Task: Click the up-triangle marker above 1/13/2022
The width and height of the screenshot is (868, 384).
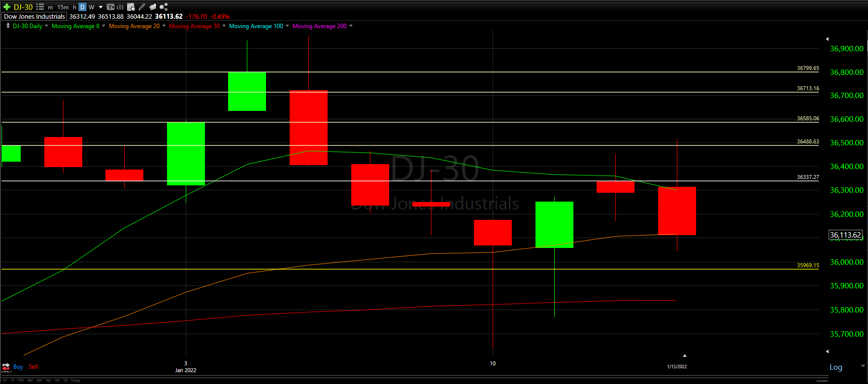Action: 684,355
